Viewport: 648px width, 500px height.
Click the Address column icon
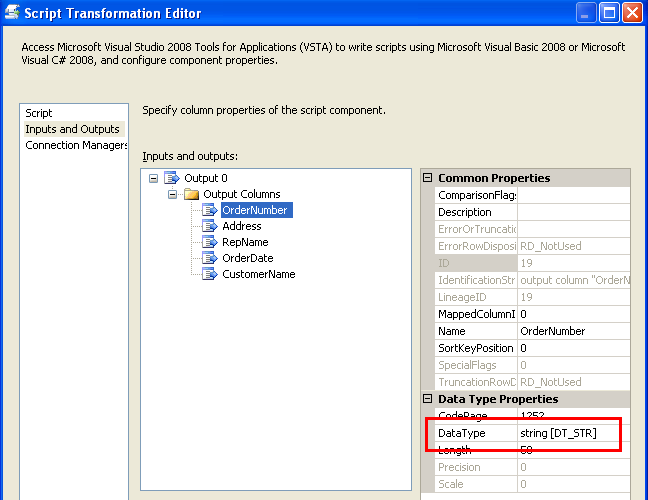pyautogui.click(x=210, y=226)
